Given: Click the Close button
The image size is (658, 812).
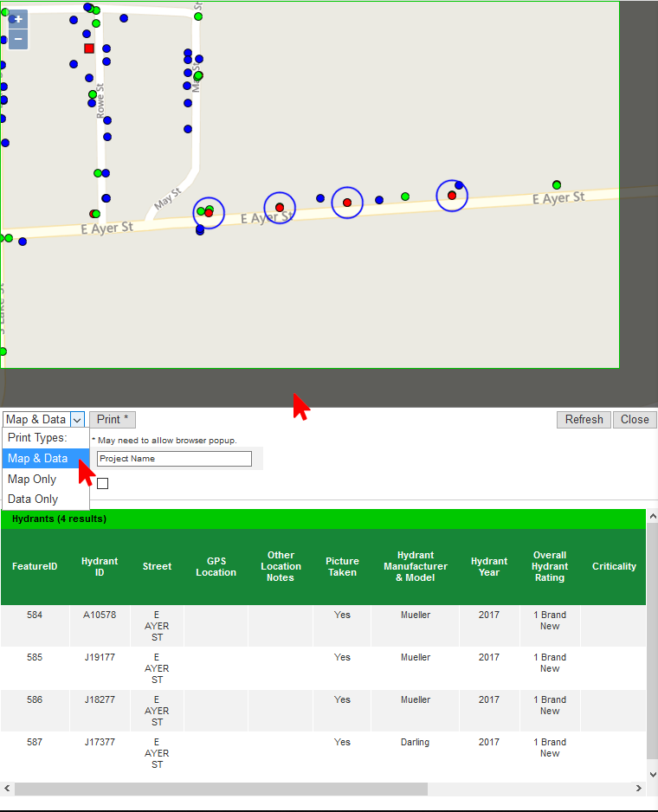Looking at the screenshot, I should click(x=635, y=420).
